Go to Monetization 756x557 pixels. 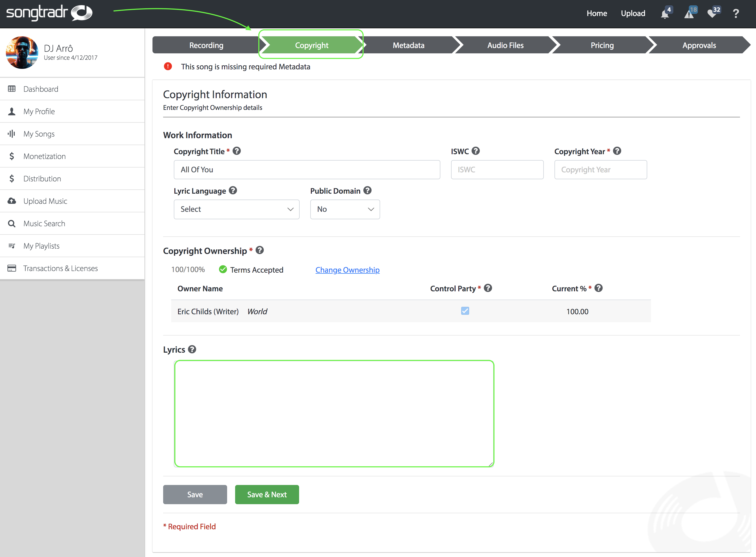pyautogui.click(x=45, y=156)
